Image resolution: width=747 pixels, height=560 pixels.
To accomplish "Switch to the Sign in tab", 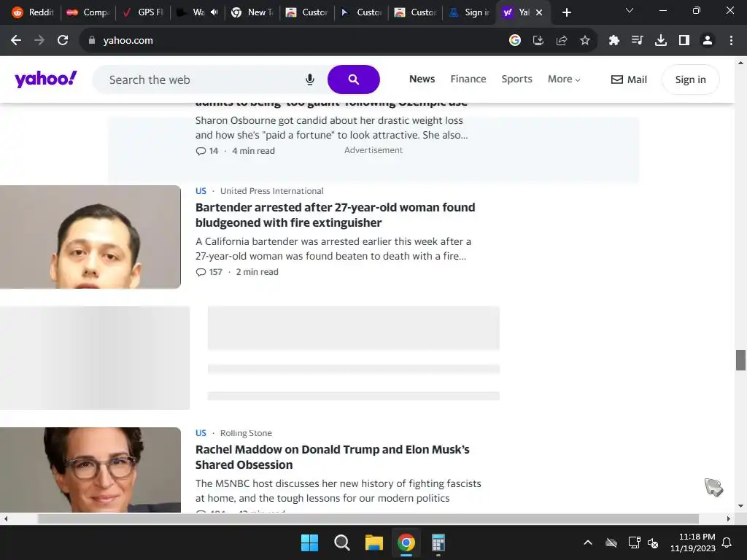I will pos(470,12).
